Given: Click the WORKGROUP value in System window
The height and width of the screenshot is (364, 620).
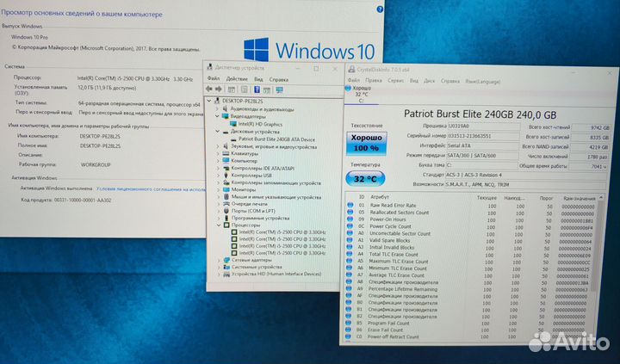Looking at the screenshot, I should point(96,165).
